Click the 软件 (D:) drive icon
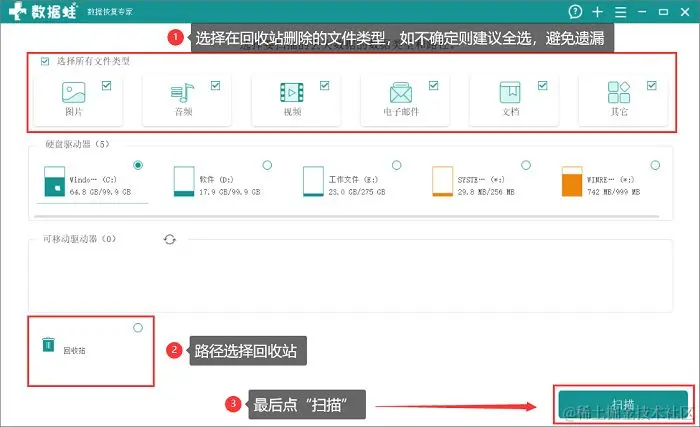This screenshot has width=700, height=427. 184,181
